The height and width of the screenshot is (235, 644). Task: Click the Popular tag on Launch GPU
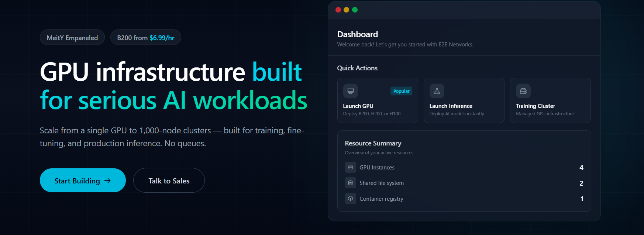[x=401, y=91]
